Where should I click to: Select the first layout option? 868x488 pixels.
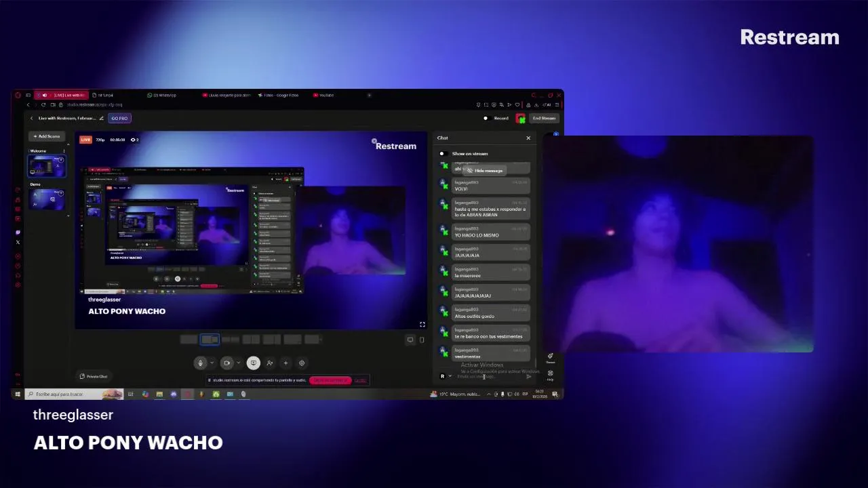(189, 340)
